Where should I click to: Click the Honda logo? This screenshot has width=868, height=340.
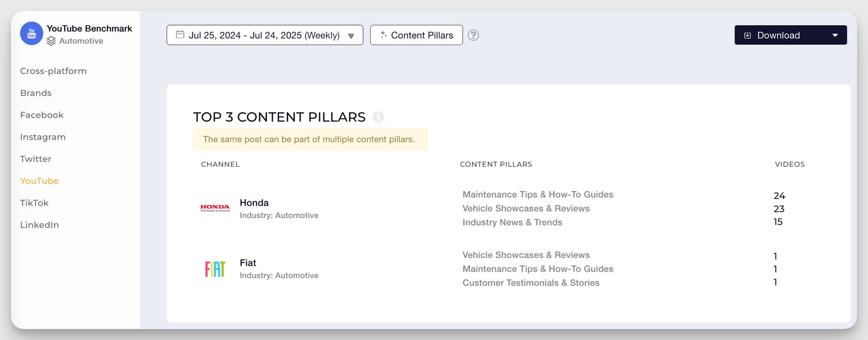click(x=215, y=208)
